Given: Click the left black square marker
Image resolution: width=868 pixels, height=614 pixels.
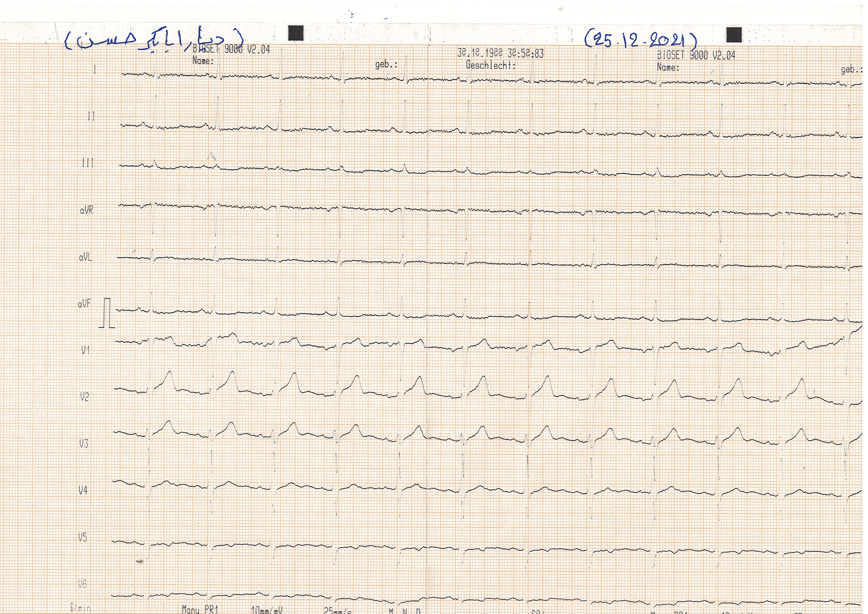Looking at the screenshot, I should [x=296, y=33].
